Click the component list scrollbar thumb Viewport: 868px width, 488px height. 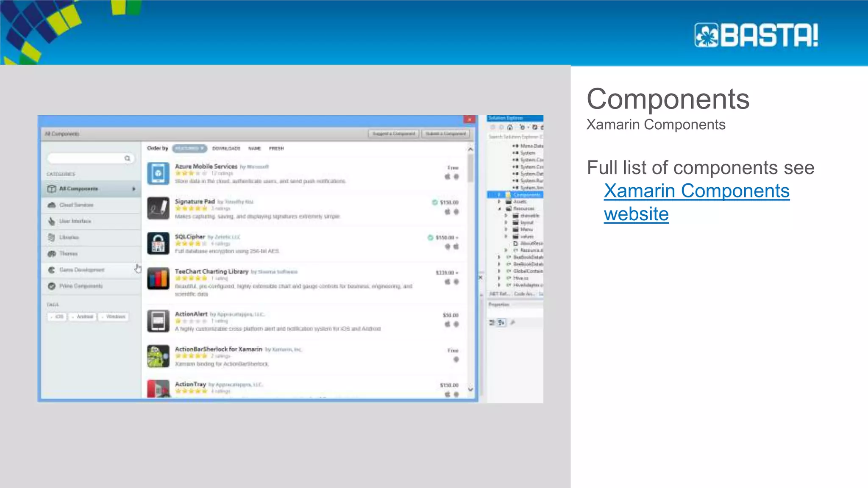[470, 168]
